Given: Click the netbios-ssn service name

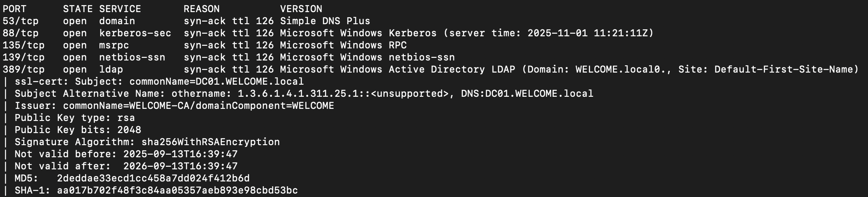Looking at the screenshot, I should click(x=132, y=57).
